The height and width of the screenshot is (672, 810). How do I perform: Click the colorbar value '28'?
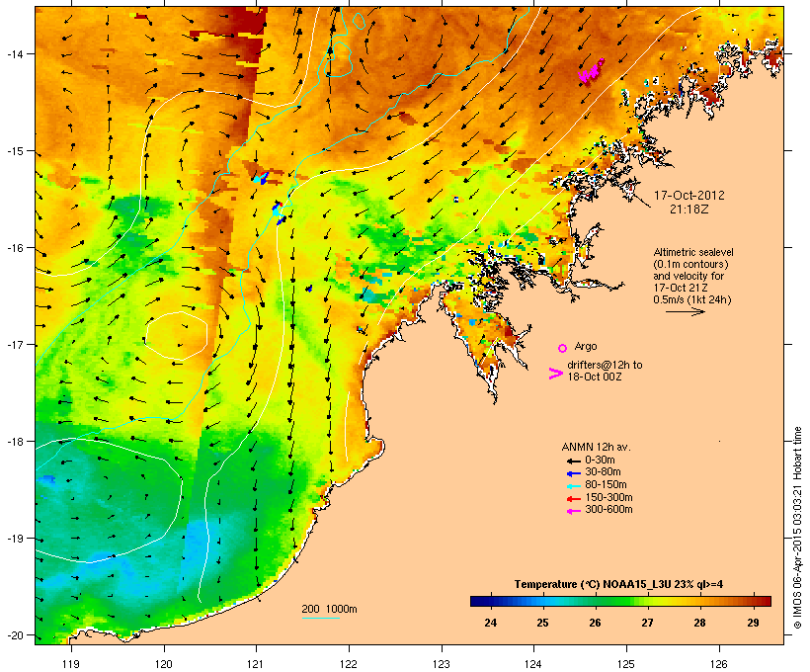pos(700,623)
